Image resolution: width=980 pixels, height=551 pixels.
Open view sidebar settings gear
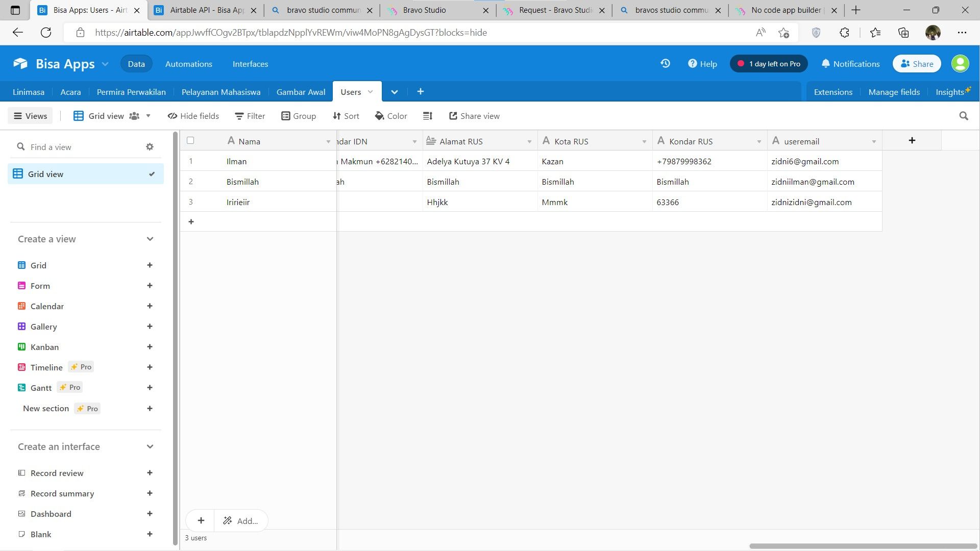[150, 147]
